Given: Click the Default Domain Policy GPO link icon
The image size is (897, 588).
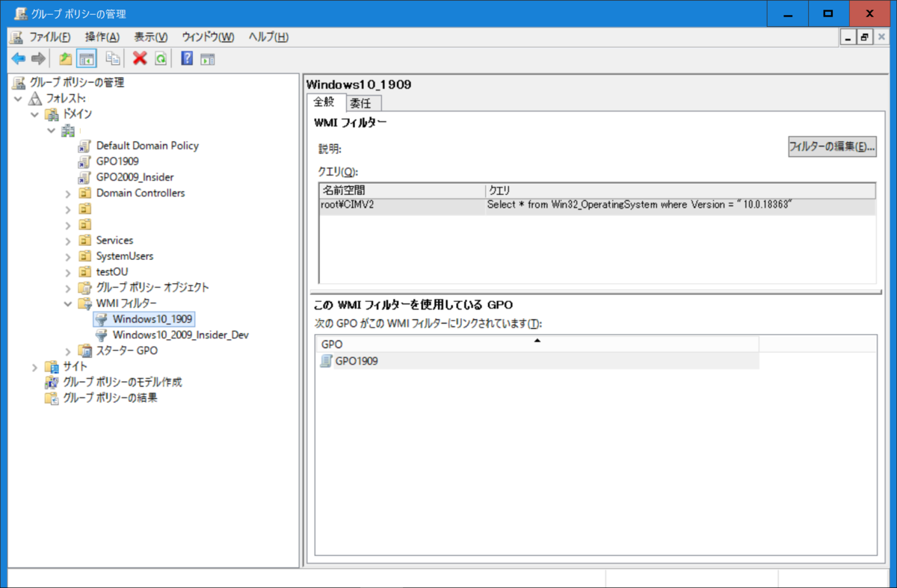Looking at the screenshot, I should (x=84, y=146).
